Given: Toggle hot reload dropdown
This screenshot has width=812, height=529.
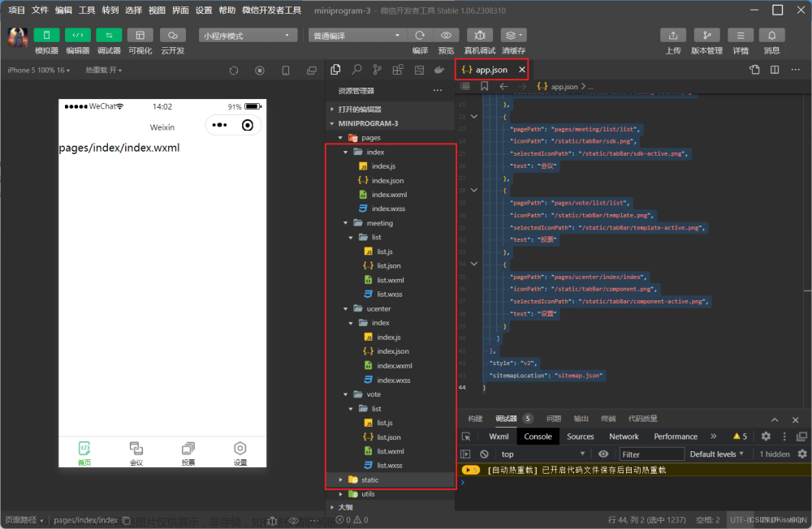Looking at the screenshot, I should (x=104, y=70).
